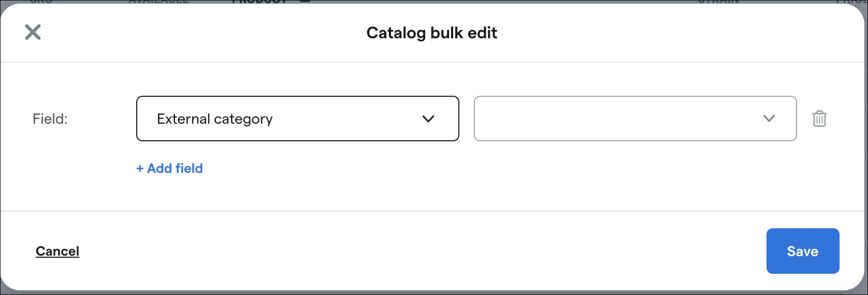The image size is (868, 295).
Task: Click the External category text in selector
Action: (x=214, y=119)
